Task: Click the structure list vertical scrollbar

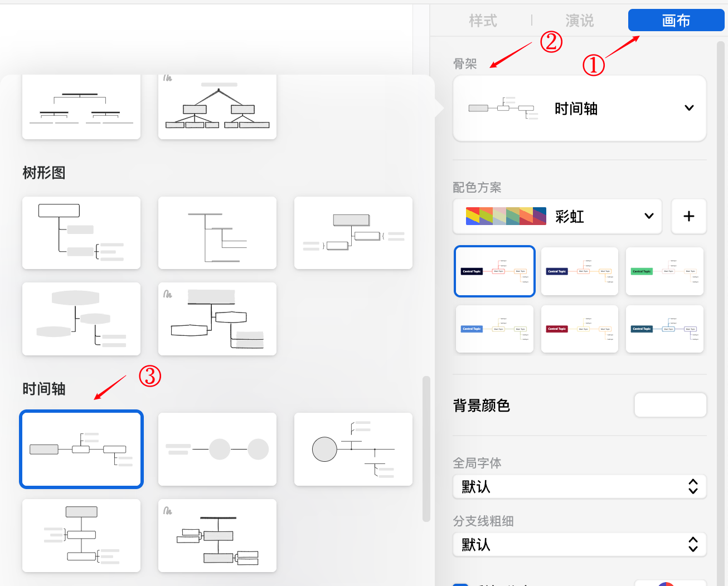Action: (x=426, y=448)
